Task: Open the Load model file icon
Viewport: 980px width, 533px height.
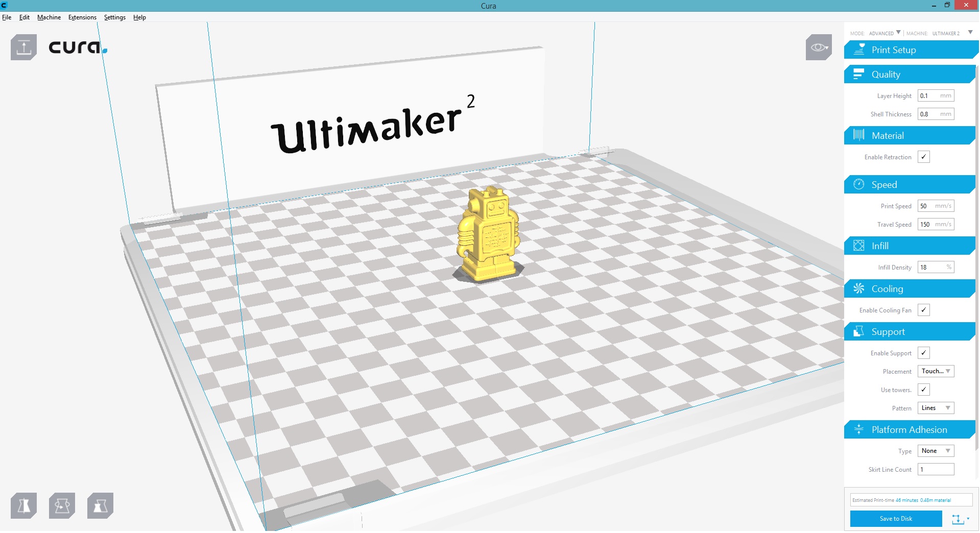Action: point(23,47)
